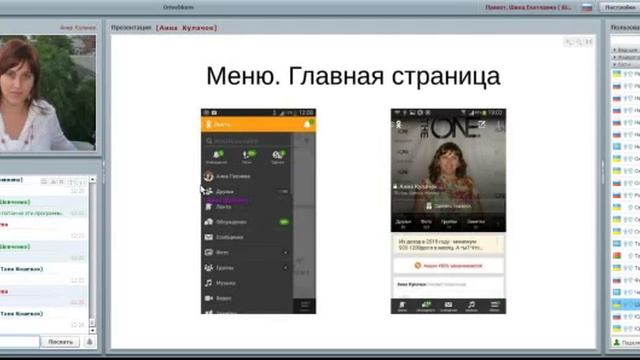The image size is (640, 360).
Task: Click the rightmost icon in the presentation toolbar
Action: coord(589,42)
